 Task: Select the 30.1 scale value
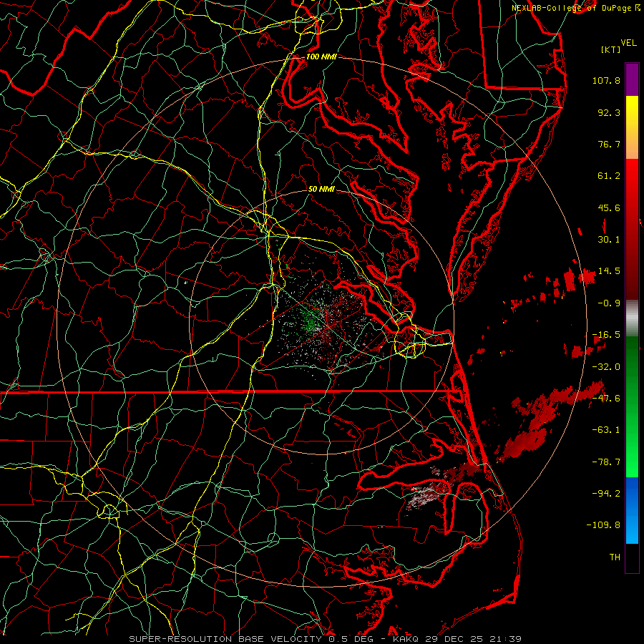point(609,240)
